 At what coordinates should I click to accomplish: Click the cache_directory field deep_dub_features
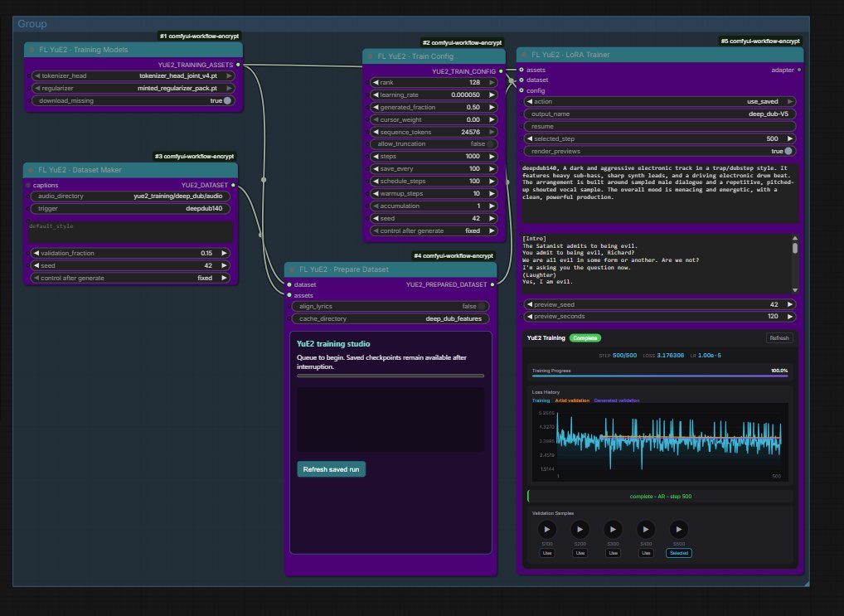coord(390,318)
